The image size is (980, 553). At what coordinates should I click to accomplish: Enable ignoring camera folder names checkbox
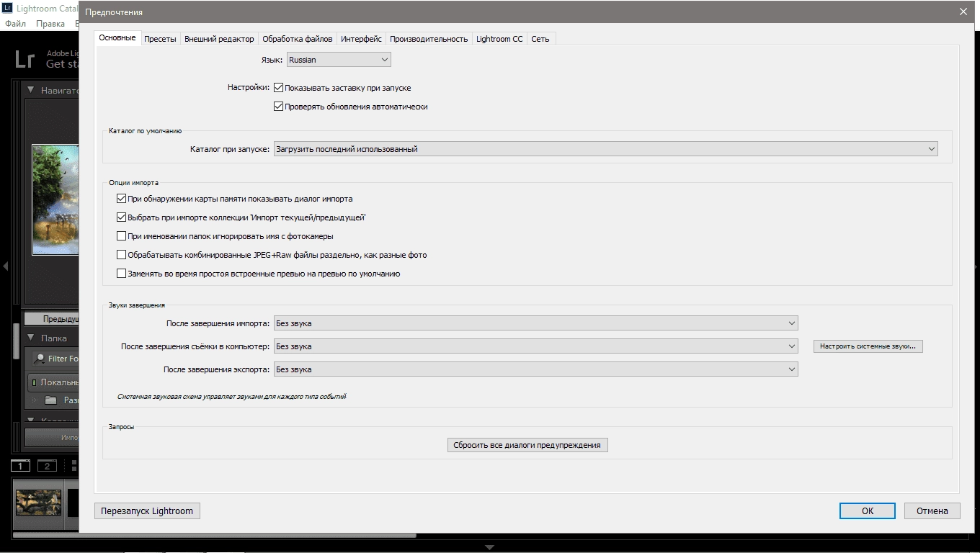121,236
